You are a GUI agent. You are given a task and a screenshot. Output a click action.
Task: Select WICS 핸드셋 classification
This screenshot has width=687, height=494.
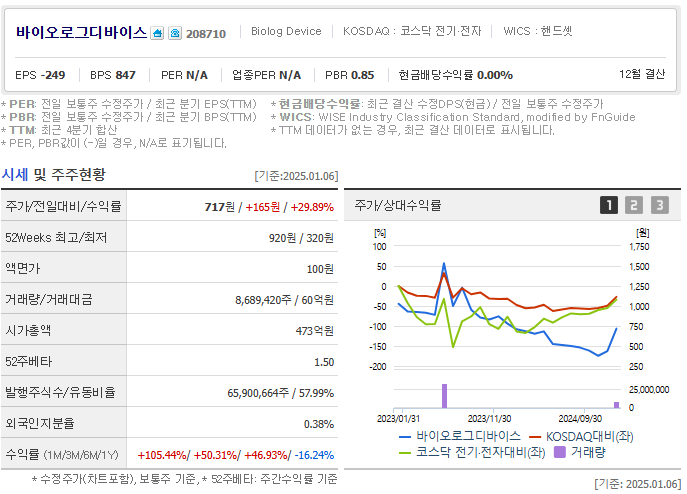tap(538, 31)
